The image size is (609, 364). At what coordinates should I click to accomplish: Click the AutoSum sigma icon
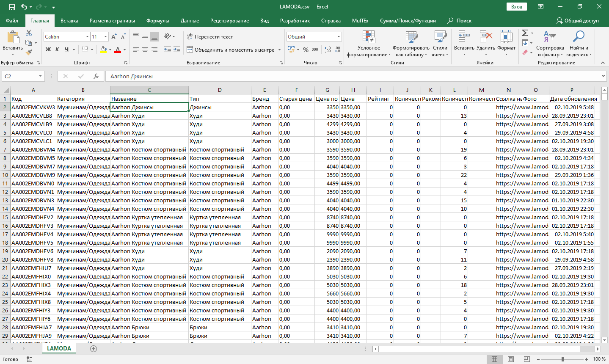[525, 33]
